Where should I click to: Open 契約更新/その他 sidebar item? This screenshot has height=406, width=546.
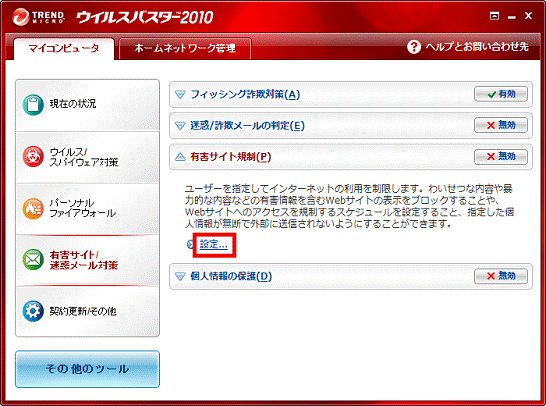pos(87,311)
